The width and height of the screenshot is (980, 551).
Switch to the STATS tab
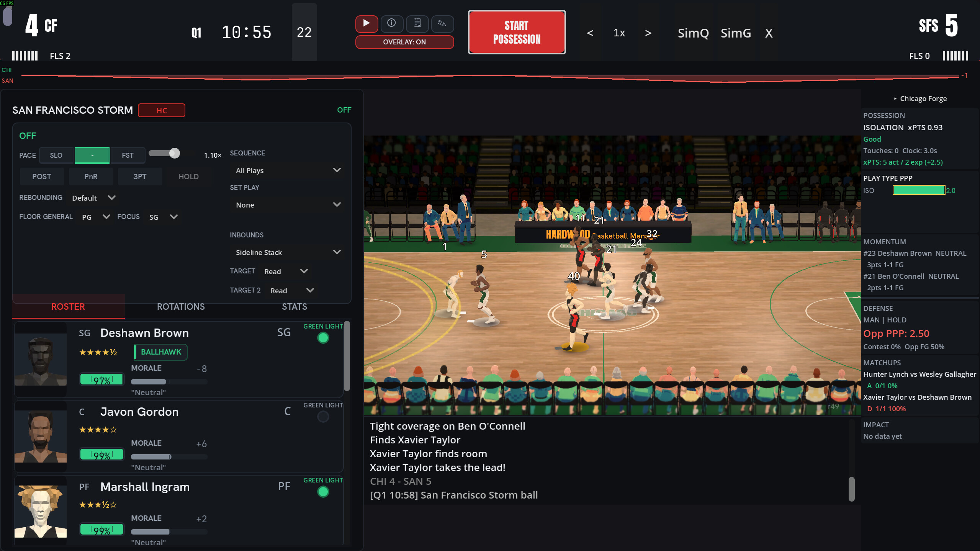click(294, 307)
